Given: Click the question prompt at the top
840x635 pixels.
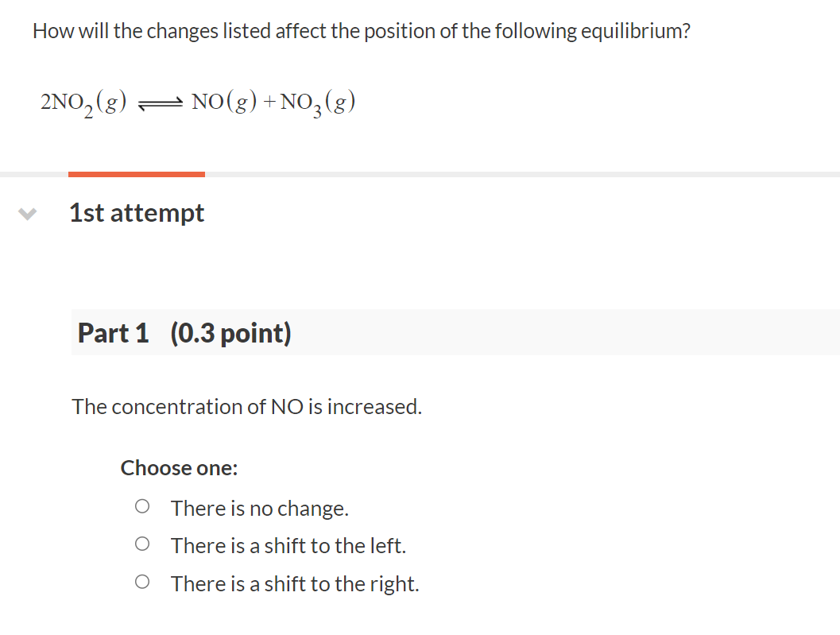Looking at the screenshot, I should coord(362,30).
